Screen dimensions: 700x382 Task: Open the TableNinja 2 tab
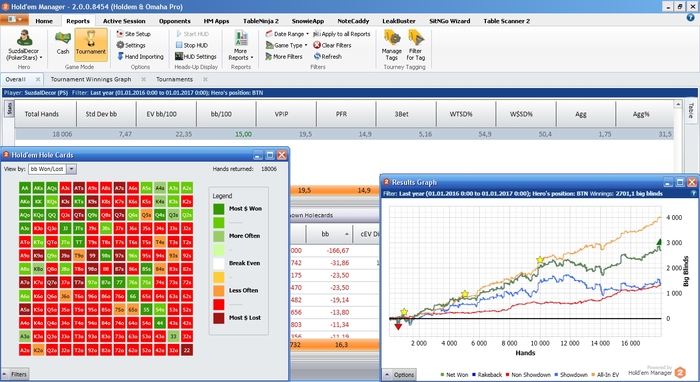(261, 21)
